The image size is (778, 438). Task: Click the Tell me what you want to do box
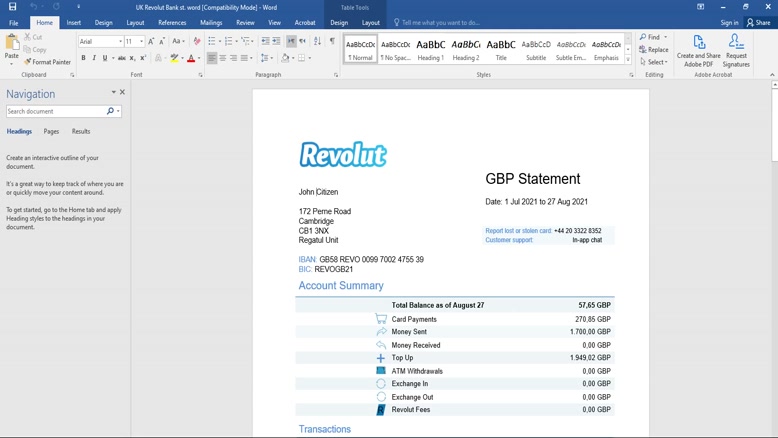437,23
